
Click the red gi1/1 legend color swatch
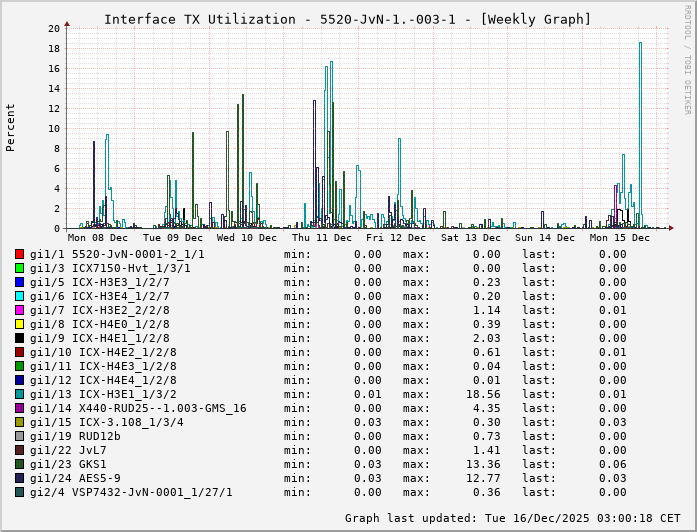[x=19, y=254]
